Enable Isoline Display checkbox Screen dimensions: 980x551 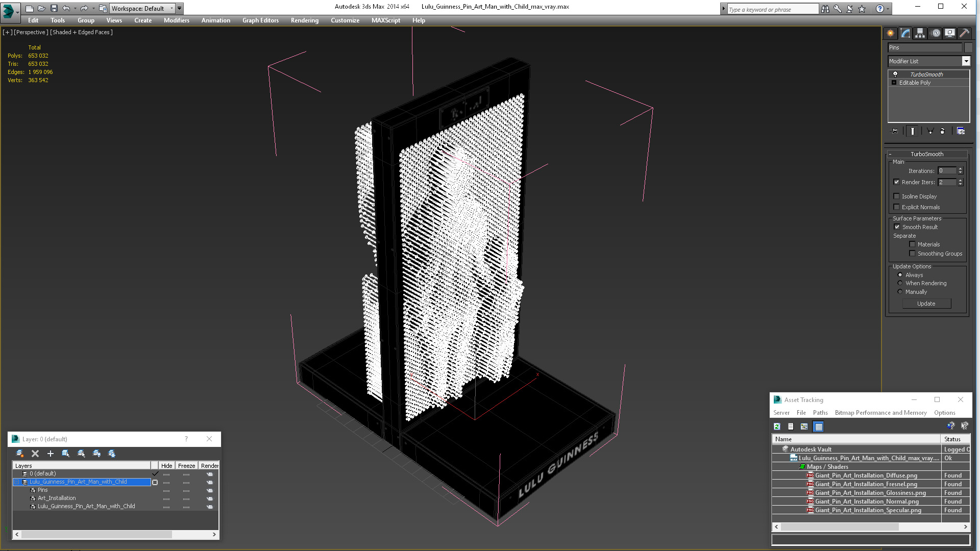point(897,196)
